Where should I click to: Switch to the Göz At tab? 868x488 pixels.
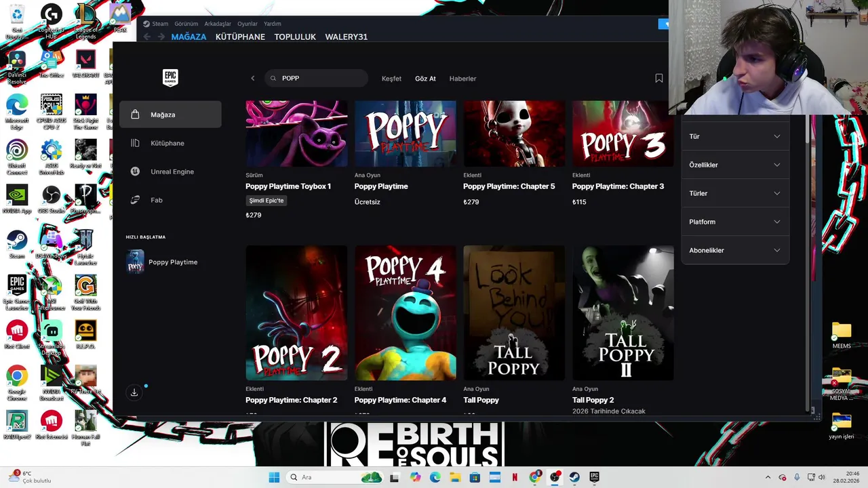click(x=425, y=79)
